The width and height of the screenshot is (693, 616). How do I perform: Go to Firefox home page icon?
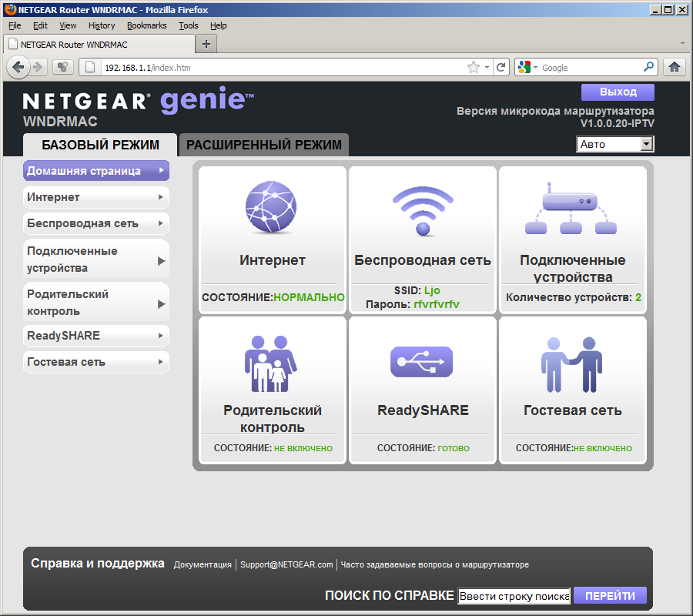pos(675,67)
